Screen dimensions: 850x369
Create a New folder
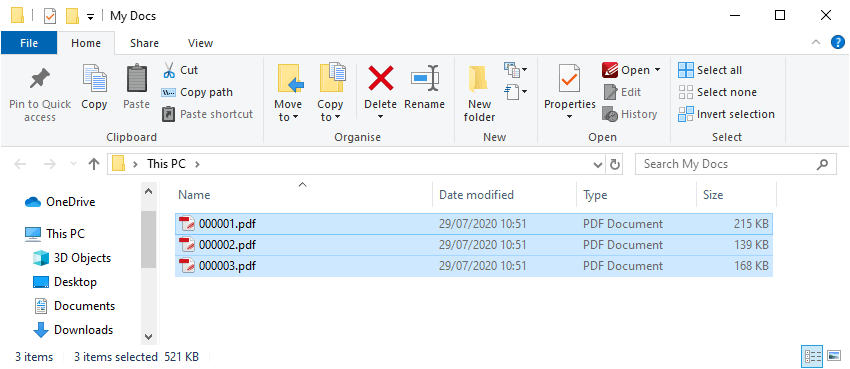pyautogui.click(x=479, y=93)
